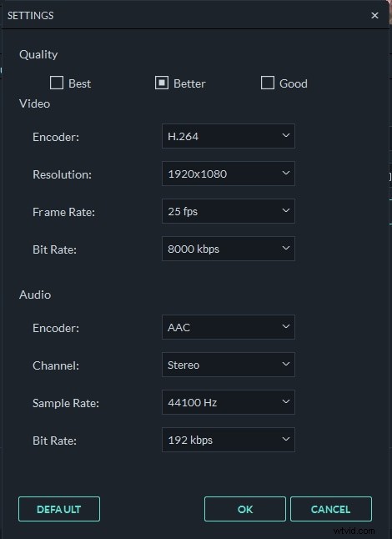Open the Sample Rate 44100 Hz dropdown
Viewport: 392px width, 539px height.
click(x=229, y=402)
